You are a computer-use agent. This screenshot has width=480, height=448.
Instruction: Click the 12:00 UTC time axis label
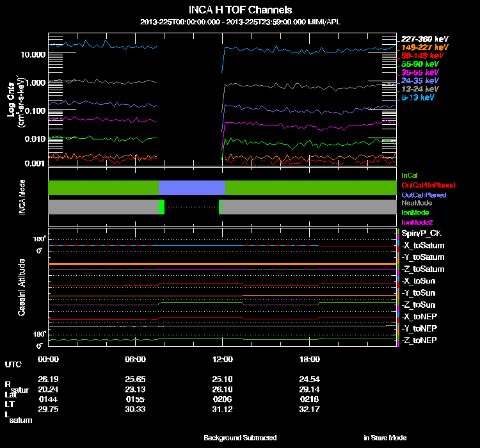tap(221, 359)
